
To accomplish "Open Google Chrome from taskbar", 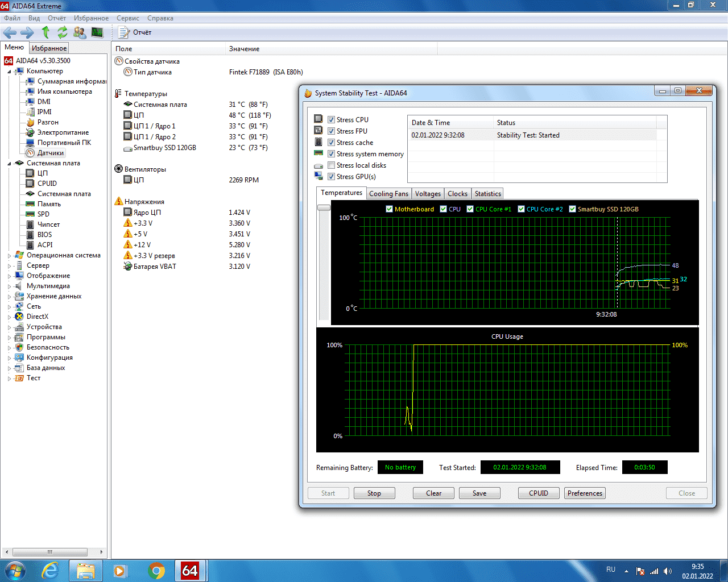I will (x=156, y=571).
